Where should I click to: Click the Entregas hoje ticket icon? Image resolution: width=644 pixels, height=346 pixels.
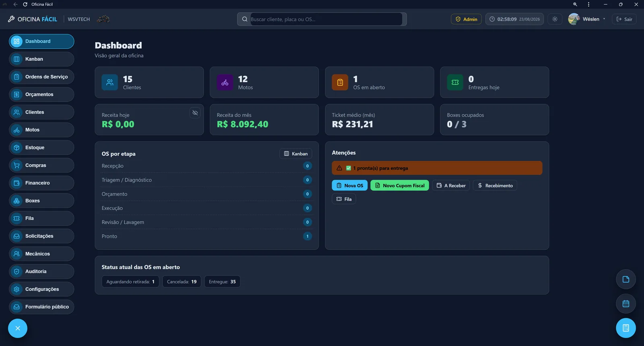pyautogui.click(x=455, y=82)
